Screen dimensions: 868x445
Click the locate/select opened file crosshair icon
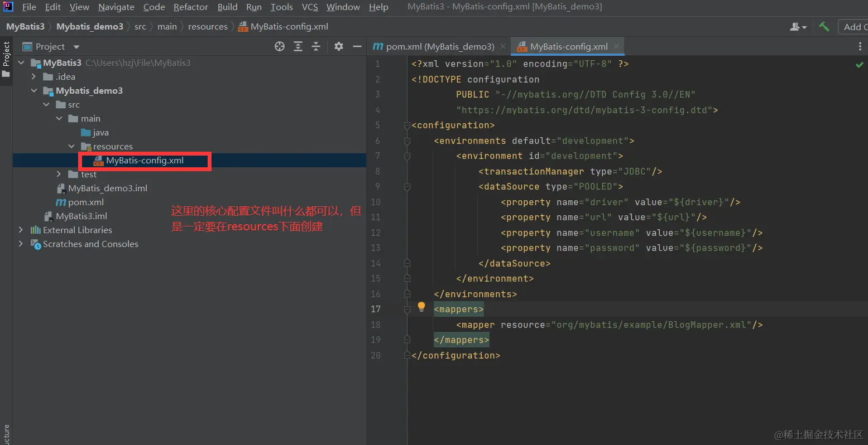point(280,46)
